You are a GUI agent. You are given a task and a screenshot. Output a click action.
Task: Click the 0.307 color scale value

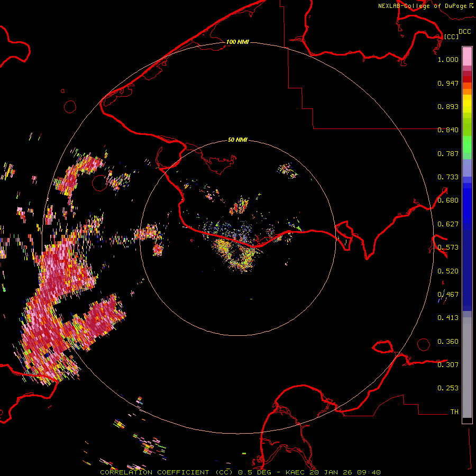pyautogui.click(x=448, y=365)
